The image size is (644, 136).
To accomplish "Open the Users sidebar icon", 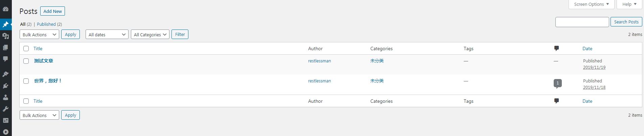I will [6, 97].
